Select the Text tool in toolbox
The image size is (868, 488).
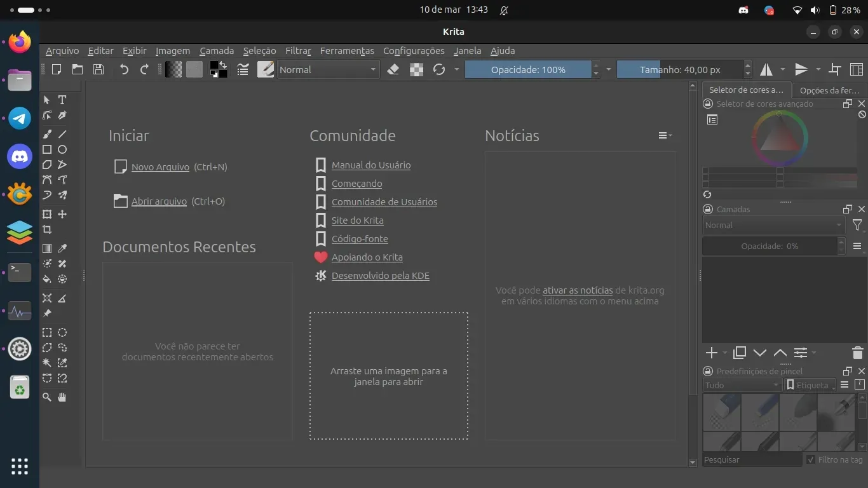[62, 100]
